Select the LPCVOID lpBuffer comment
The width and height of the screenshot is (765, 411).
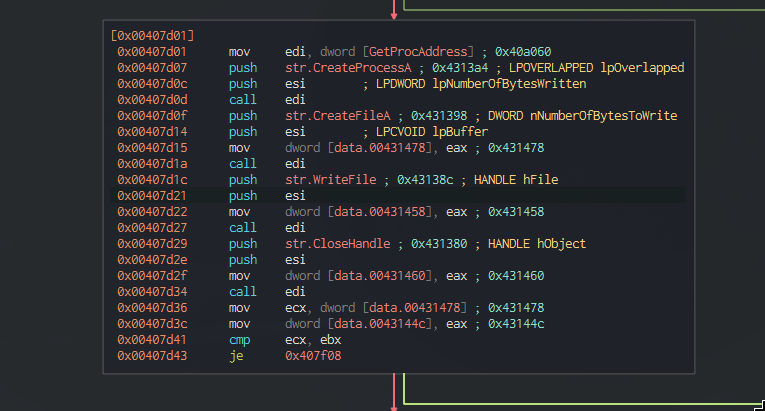click(x=432, y=132)
